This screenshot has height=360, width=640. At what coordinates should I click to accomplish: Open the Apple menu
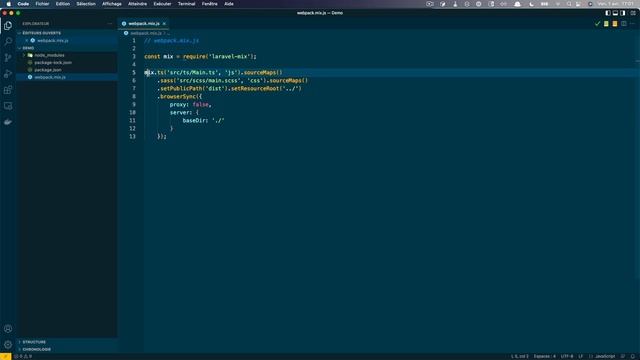[8, 4]
